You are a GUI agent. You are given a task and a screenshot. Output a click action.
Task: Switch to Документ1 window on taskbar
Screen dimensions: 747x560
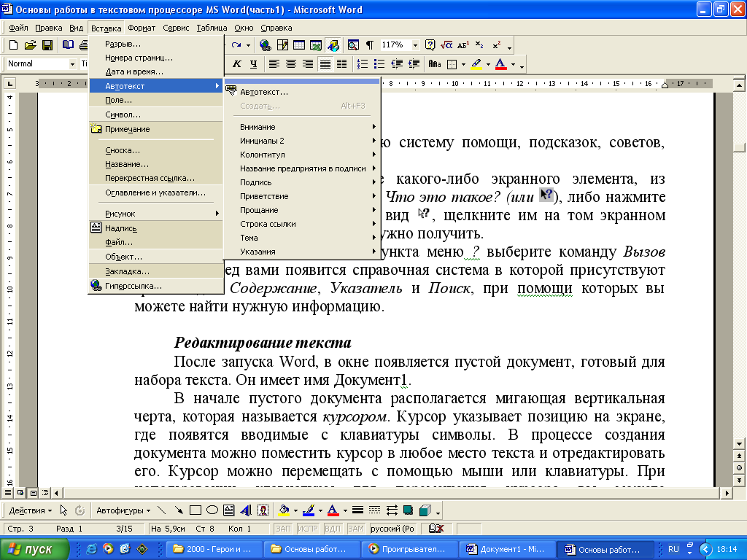(507, 549)
